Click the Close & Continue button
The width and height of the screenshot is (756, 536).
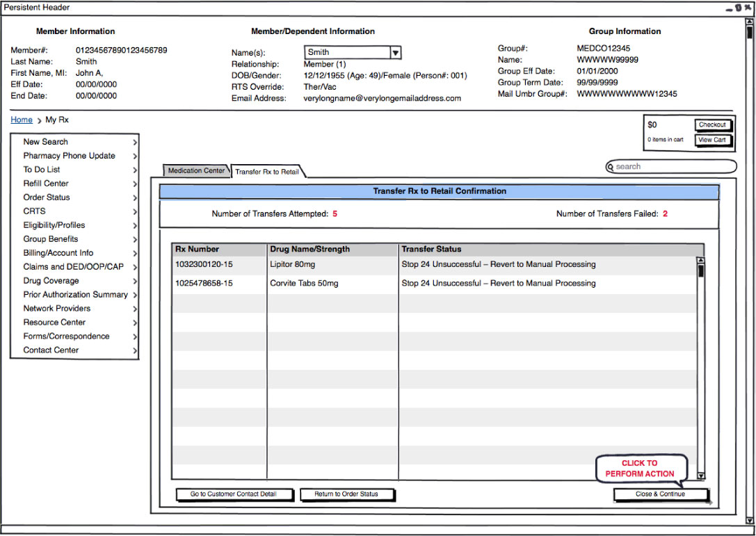[x=661, y=494]
